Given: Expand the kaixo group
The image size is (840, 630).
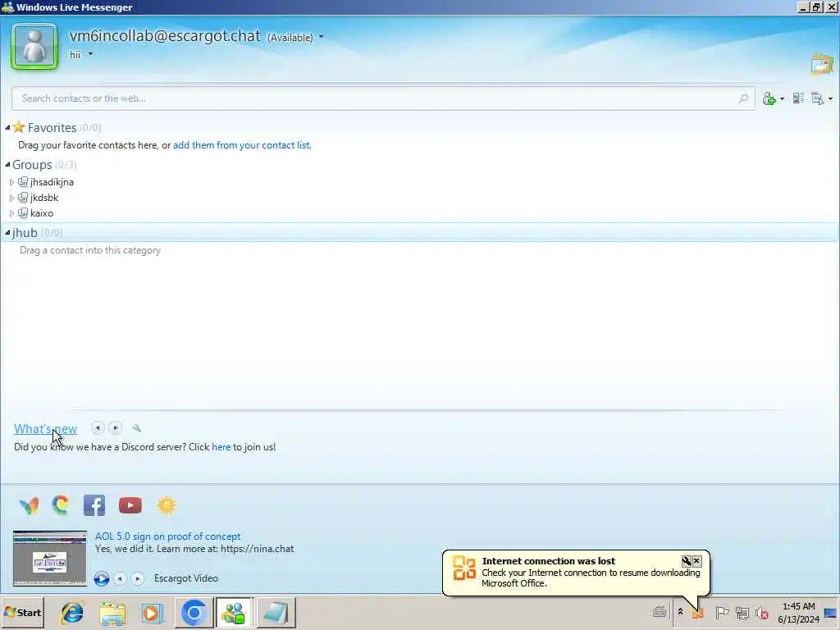Looking at the screenshot, I should pyautogui.click(x=11, y=213).
